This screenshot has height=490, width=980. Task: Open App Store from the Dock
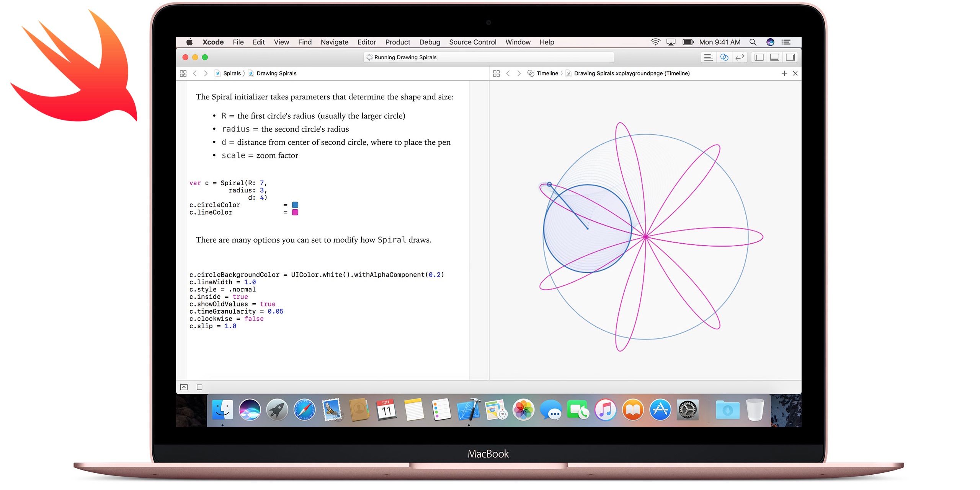660,410
